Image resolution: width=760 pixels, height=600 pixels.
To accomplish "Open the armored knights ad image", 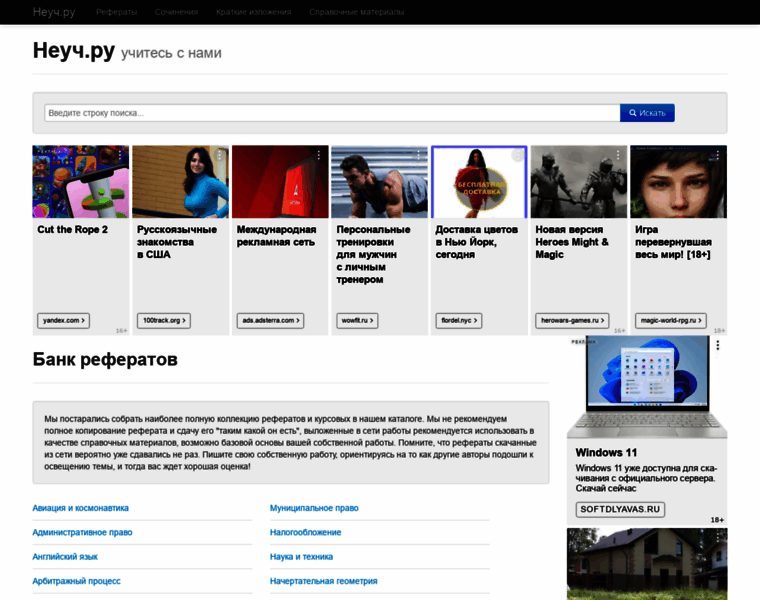I will click(x=579, y=182).
